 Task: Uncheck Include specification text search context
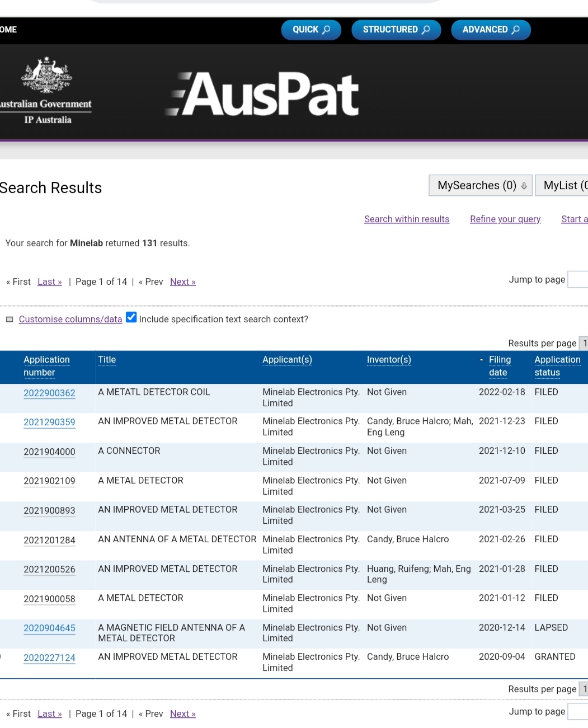(x=131, y=318)
